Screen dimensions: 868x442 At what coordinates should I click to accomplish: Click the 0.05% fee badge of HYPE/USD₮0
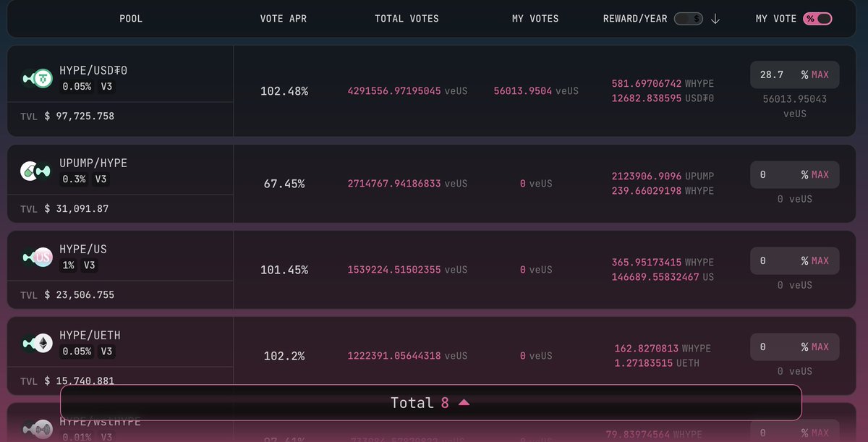click(x=77, y=86)
